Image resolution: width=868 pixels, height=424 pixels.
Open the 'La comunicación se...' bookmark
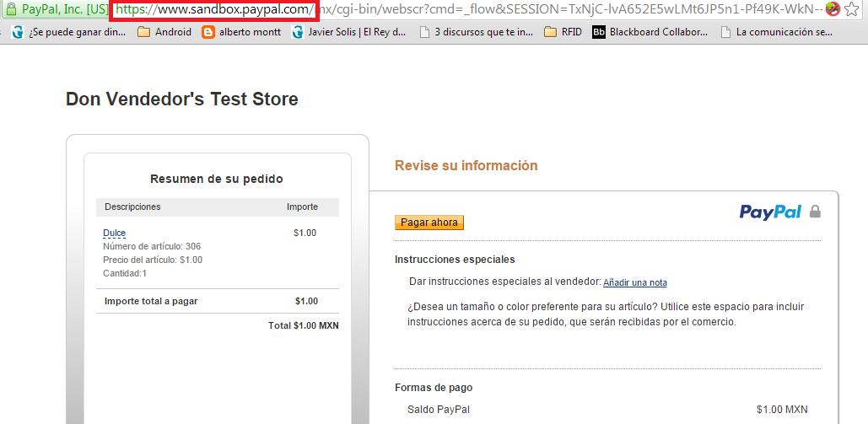coord(777,32)
